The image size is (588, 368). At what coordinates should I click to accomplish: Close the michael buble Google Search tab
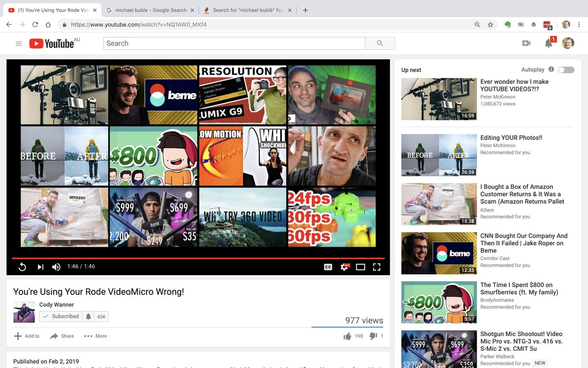tap(192, 10)
